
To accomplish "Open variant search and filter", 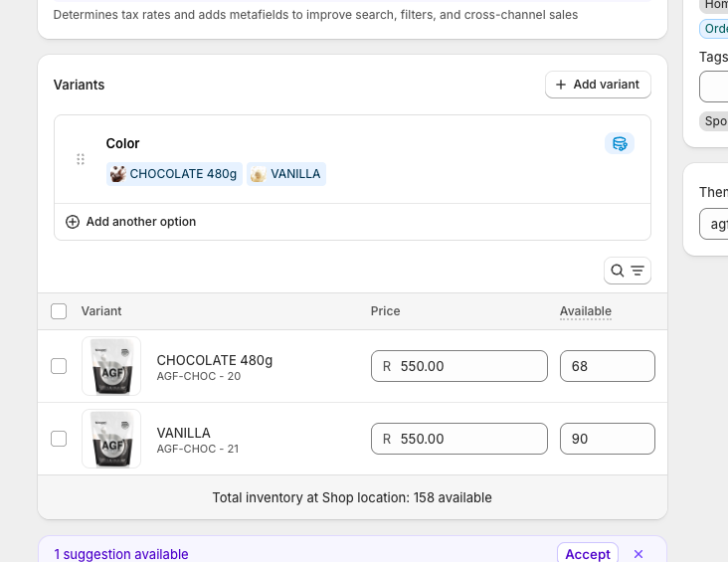I will [x=628, y=271].
